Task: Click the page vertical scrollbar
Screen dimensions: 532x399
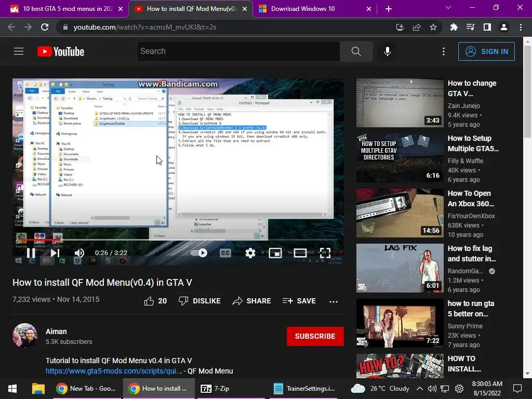Action: 527,91
